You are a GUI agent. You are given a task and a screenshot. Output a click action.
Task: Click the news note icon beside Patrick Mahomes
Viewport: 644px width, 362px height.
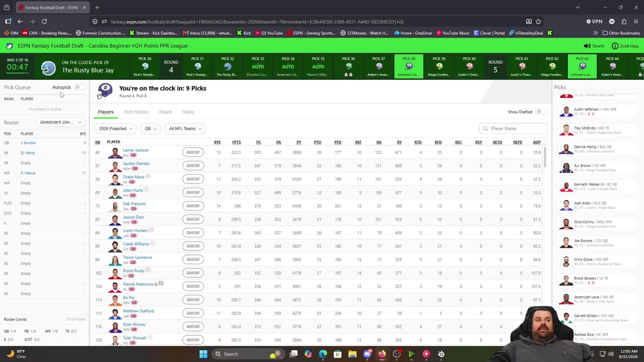click(161, 284)
